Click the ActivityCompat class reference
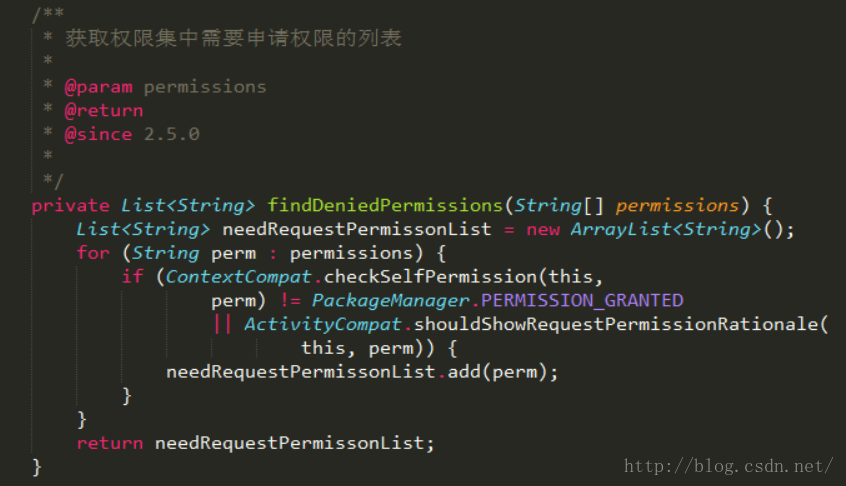This screenshot has height=486, width=846. [x=321, y=324]
